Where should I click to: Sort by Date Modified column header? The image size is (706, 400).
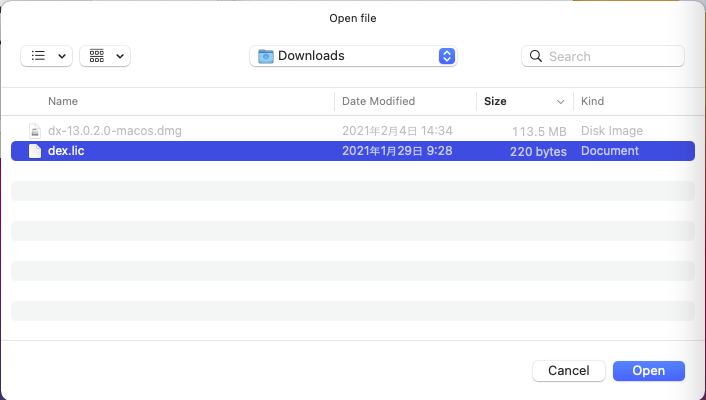click(x=378, y=101)
